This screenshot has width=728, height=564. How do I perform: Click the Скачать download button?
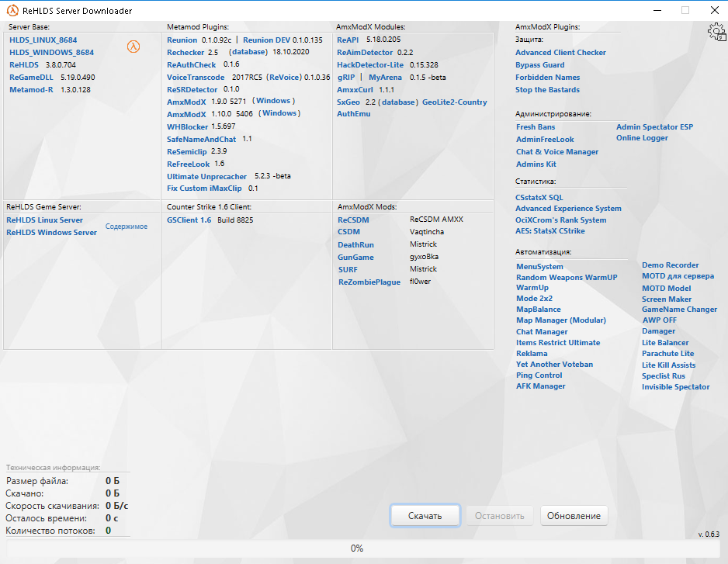pos(425,516)
